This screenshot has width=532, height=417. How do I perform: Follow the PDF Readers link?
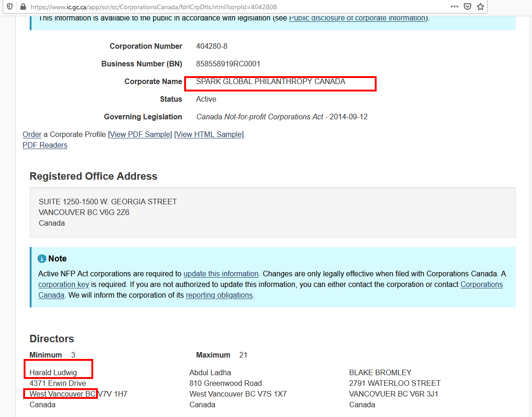pyautogui.click(x=45, y=145)
